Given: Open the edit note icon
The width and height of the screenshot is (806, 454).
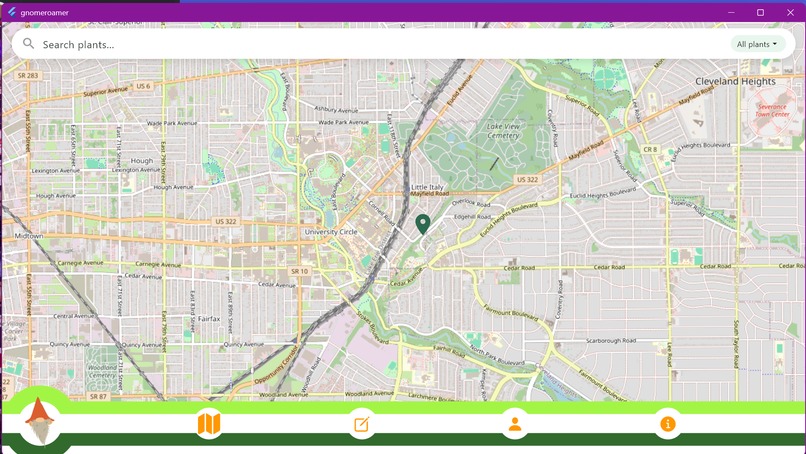Looking at the screenshot, I should tap(361, 425).
